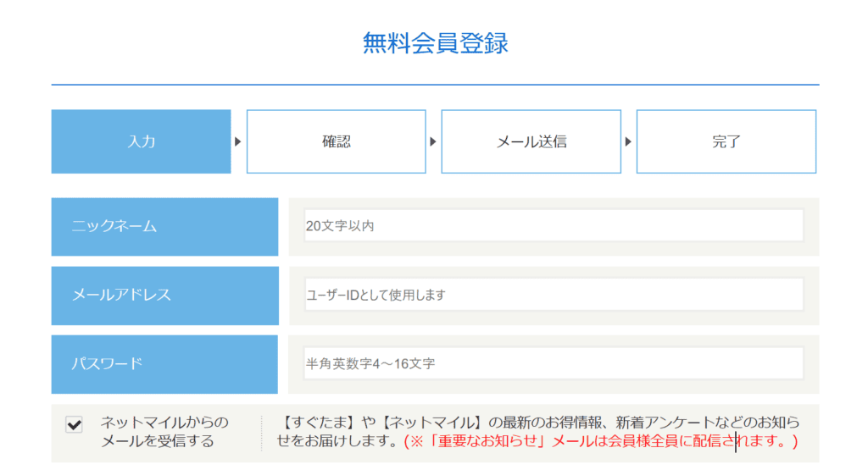Click the arrow icon between 確認 and メール送信

point(433,141)
